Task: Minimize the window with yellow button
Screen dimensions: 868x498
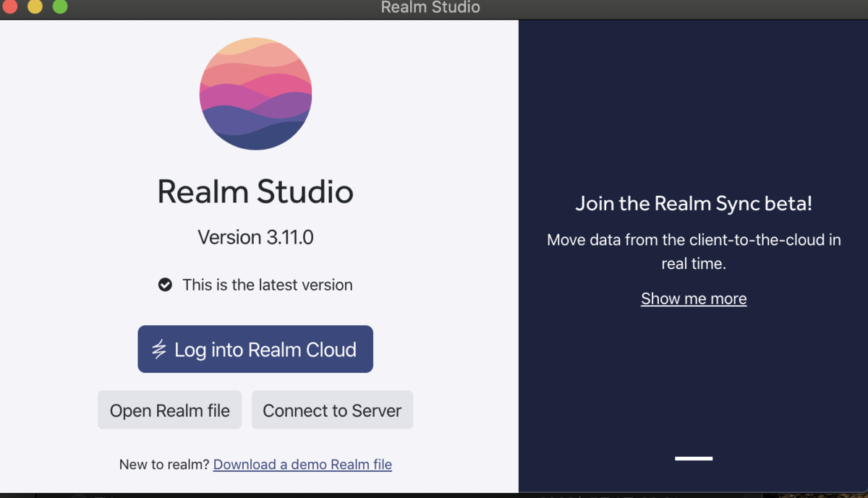Action: 35,7
